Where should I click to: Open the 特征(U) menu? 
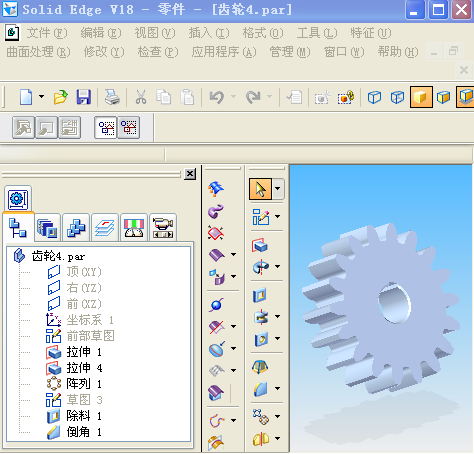[371, 33]
